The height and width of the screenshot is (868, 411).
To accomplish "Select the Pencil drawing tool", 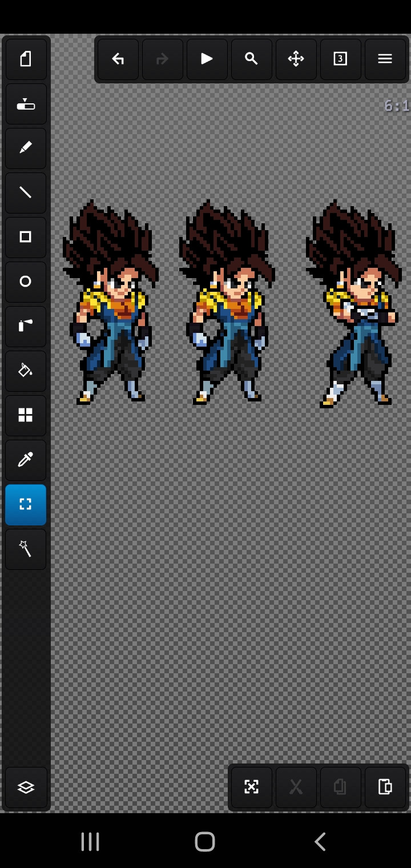I will coord(26,148).
